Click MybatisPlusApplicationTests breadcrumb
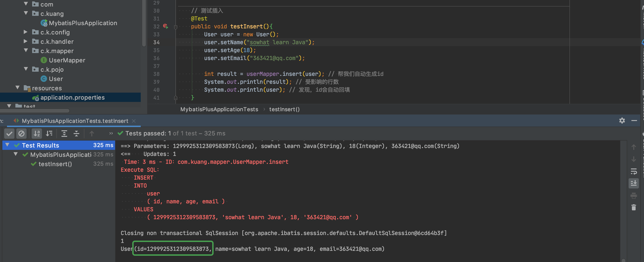This screenshot has height=262, width=644. [x=219, y=109]
